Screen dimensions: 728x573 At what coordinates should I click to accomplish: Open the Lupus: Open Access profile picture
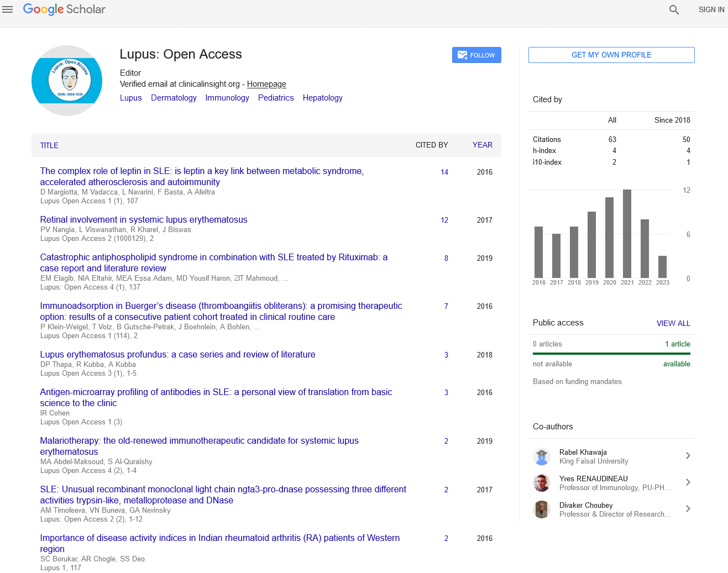(x=67, y=81)
